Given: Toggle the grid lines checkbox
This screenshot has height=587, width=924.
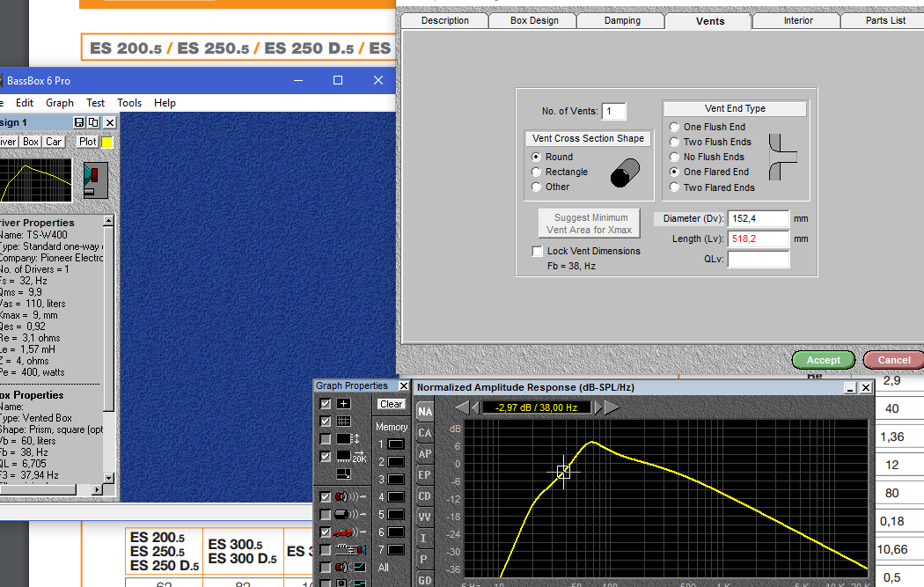Looking at the screenshot, I should (326, 422).
